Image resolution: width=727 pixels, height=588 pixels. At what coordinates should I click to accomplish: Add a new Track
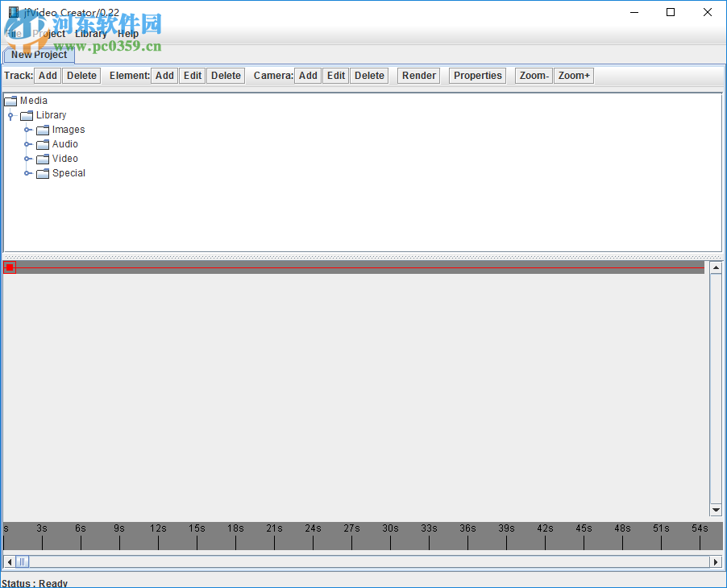(x=48, y=75)
